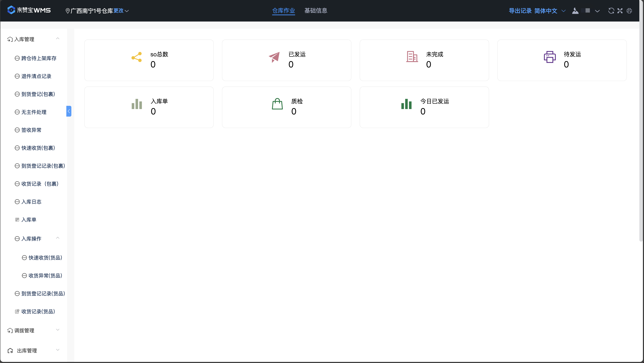Click the 今日已发运 label text
The height and width of the screenshot is (363, 644).
(x=435, y=101)
